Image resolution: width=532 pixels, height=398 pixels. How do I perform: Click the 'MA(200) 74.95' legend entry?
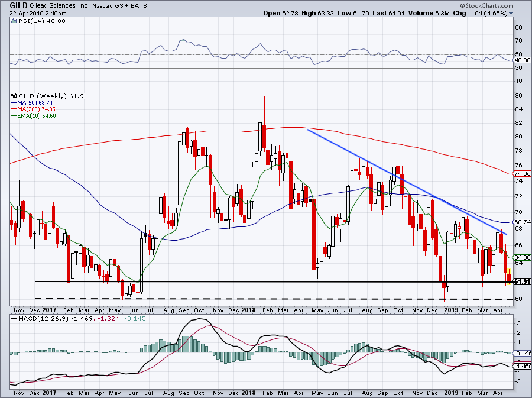36,109
